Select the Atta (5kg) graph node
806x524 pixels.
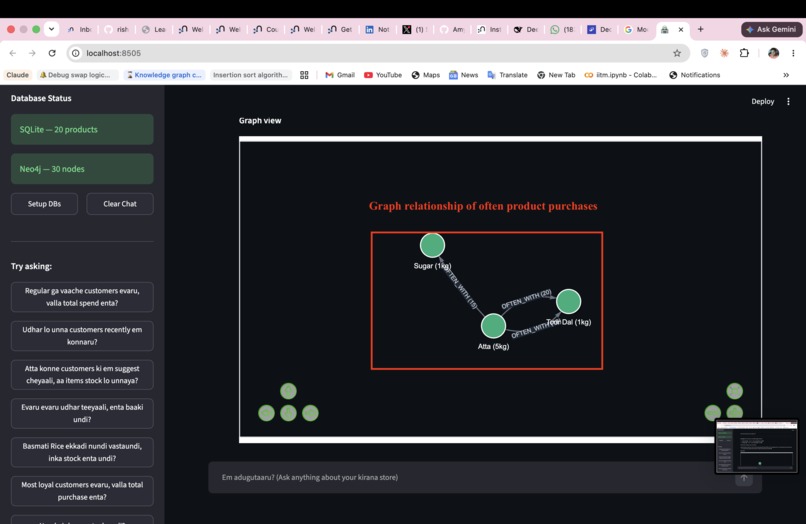(x=493, y=326)
